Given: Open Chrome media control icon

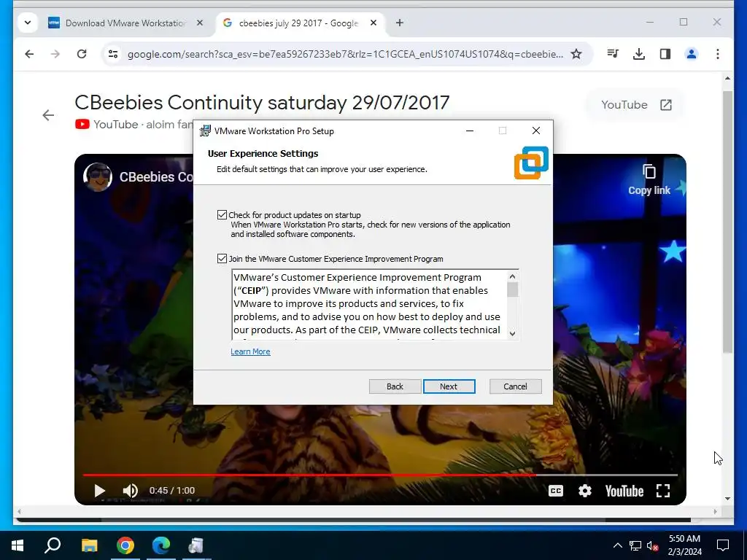Looking at the screenshot, I should point(613,54).
